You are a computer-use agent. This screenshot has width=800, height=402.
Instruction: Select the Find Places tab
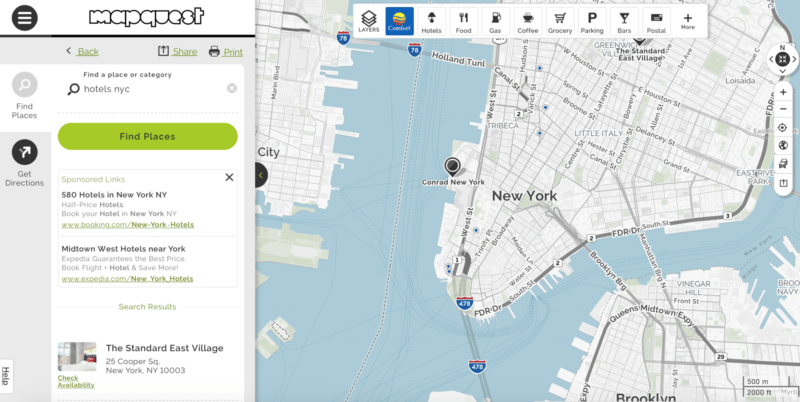(x=24, y=96)
